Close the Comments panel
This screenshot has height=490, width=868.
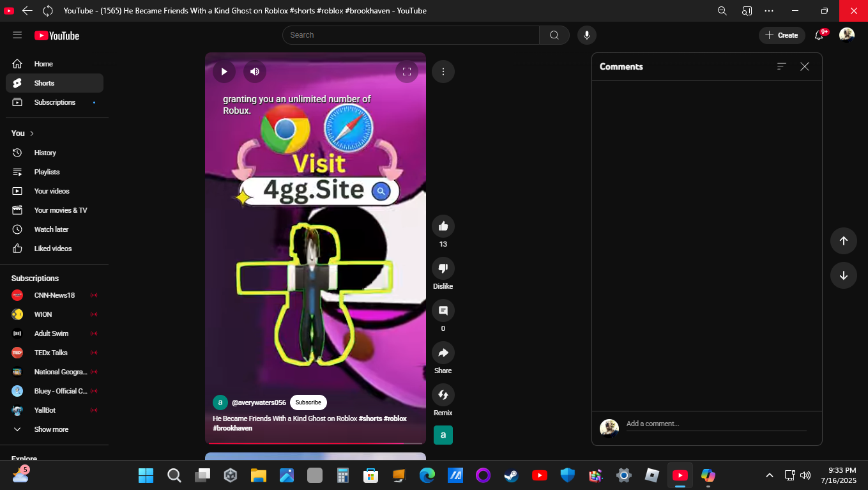click(805, 66)
